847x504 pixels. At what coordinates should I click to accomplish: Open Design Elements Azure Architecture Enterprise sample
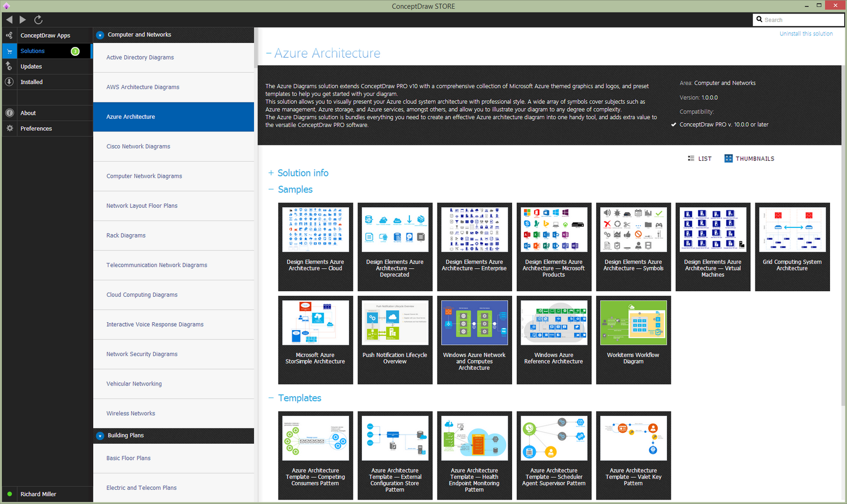click(474, 247)
